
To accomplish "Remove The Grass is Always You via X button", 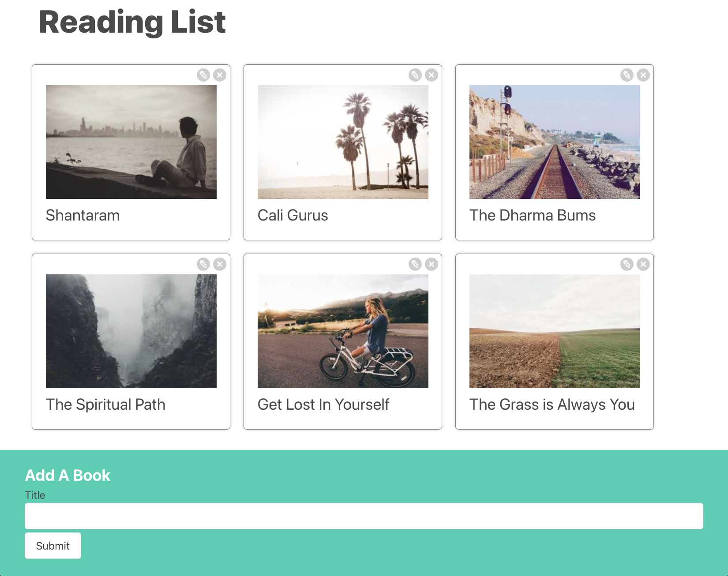I will tap(643, 264).
